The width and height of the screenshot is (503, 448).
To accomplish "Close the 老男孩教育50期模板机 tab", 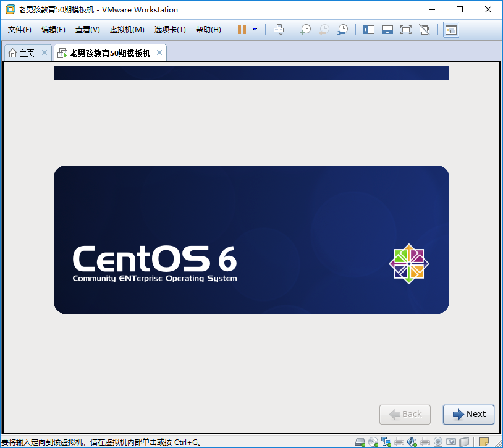I will 159,53.
